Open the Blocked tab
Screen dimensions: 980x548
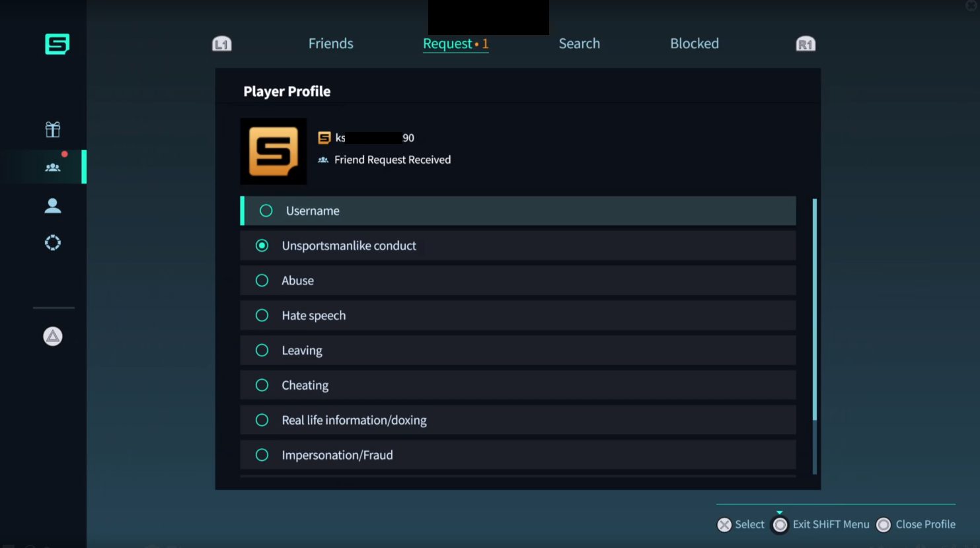[x=694, y=44]
